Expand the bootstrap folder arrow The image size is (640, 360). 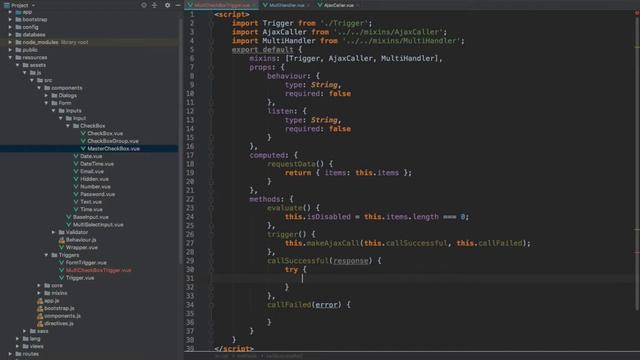click(10, 19)
